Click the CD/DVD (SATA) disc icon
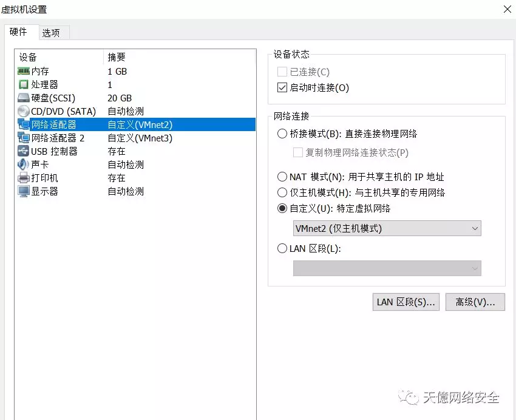This screenshot has width=516, height=420. 23,111
